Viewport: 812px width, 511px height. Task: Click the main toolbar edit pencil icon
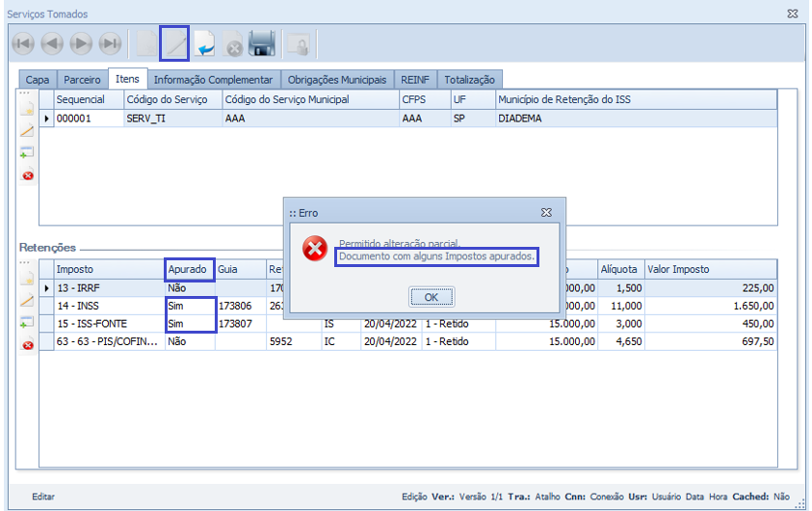pyautogui.click(x=174, y=43)
